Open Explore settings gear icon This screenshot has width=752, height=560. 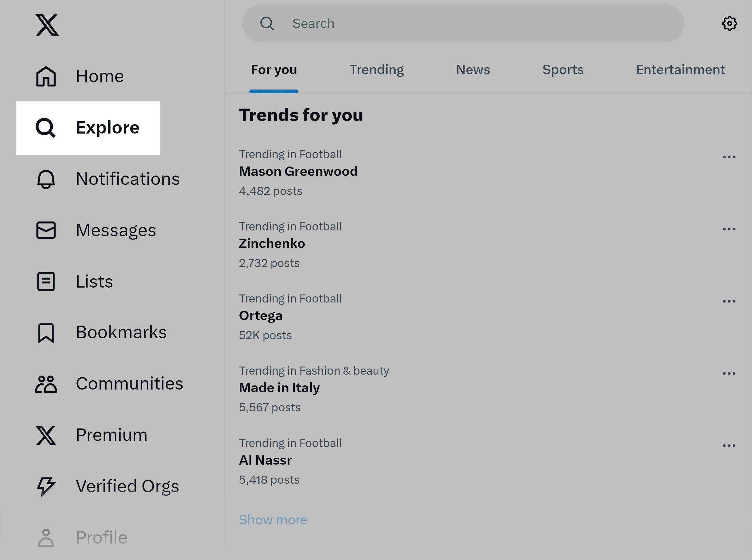[729, 23]
